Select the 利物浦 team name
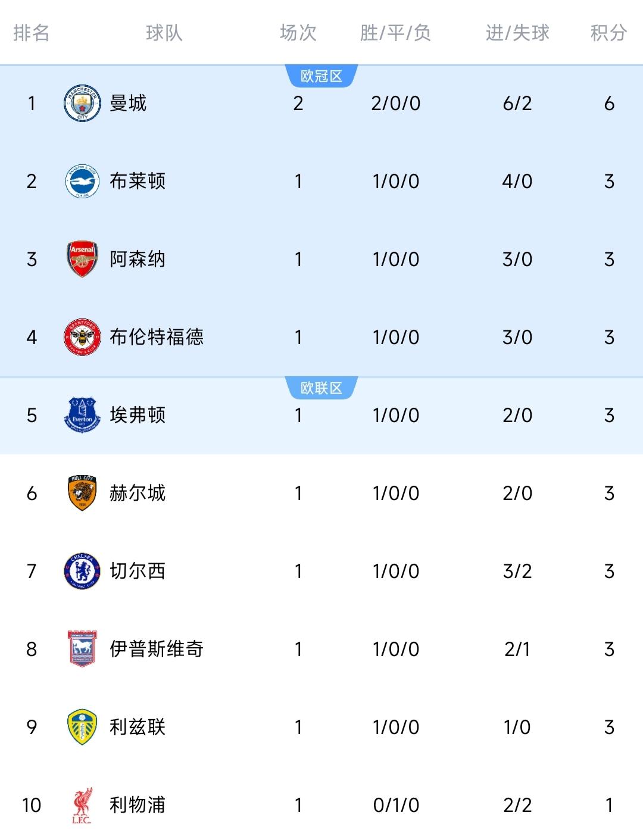 138,805
